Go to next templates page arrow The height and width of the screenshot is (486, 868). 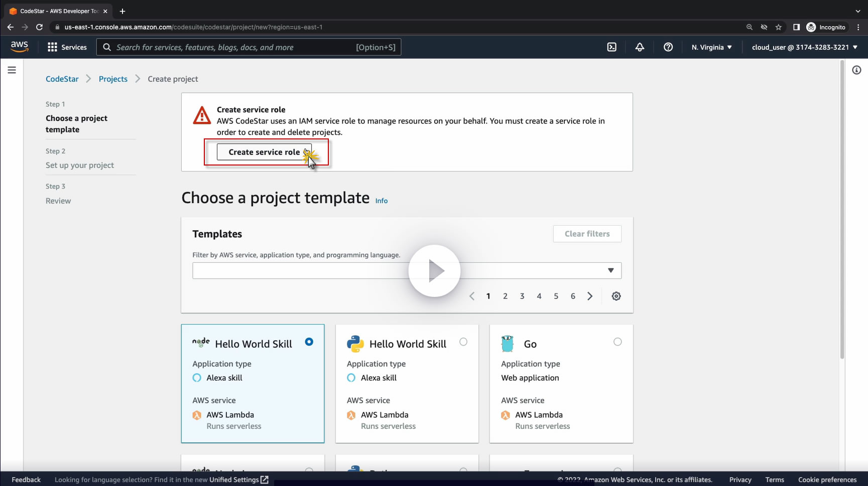click(x=590, y=296)
